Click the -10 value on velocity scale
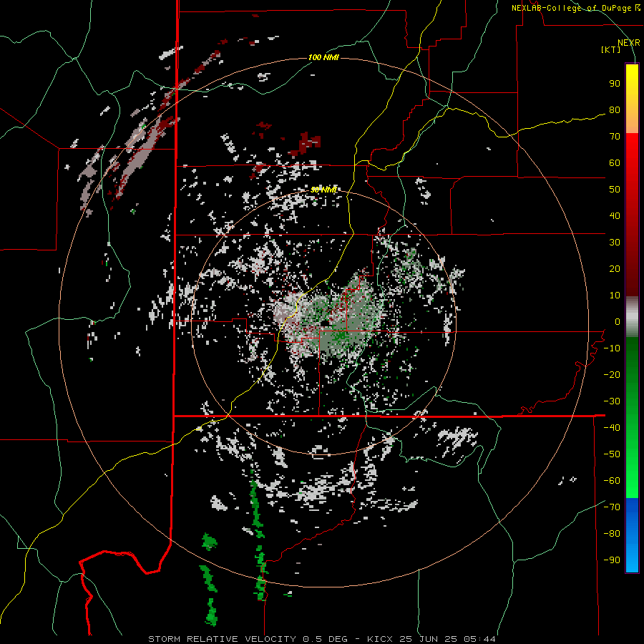Viewport: 644px width, 644px height. 612,348
